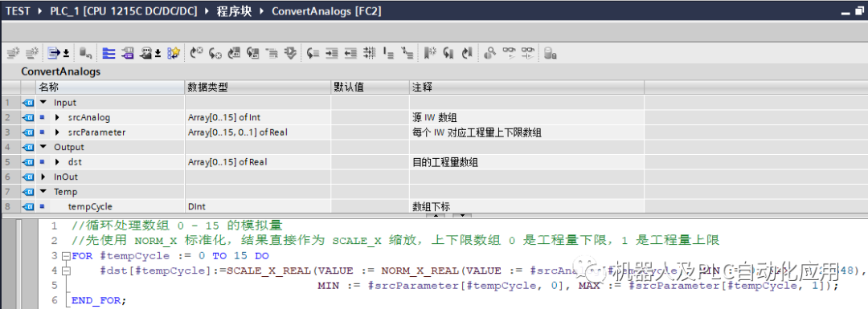Go to previous bookmark using the up-arrow bookmark icon
The width and height of the screenshot is (868, 309).
467,52
